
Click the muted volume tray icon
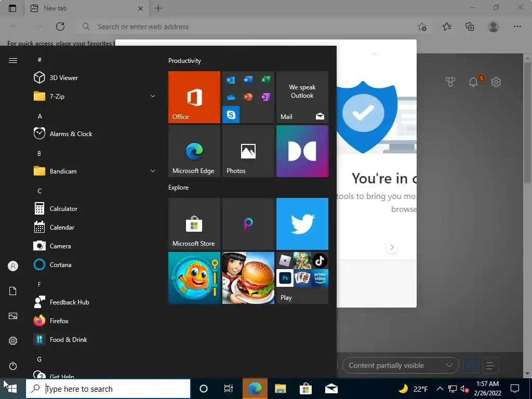pyautogui.click(x=464, y=389)
